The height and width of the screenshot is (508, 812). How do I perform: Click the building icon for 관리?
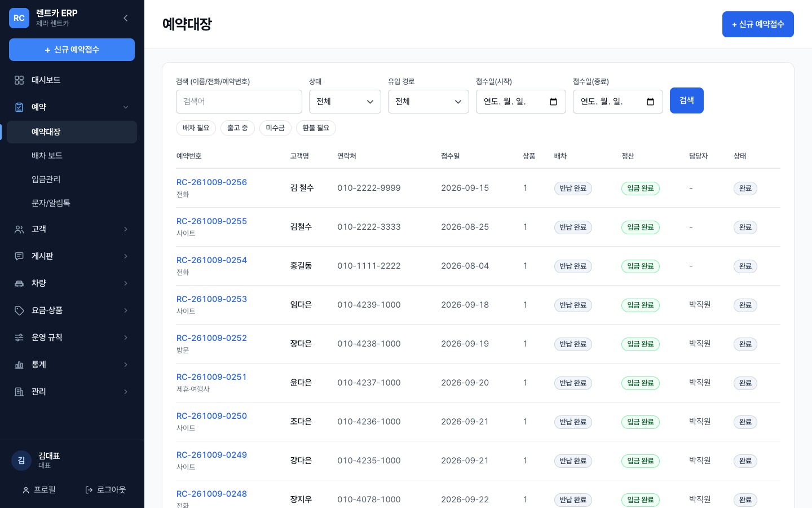(19, 392)
